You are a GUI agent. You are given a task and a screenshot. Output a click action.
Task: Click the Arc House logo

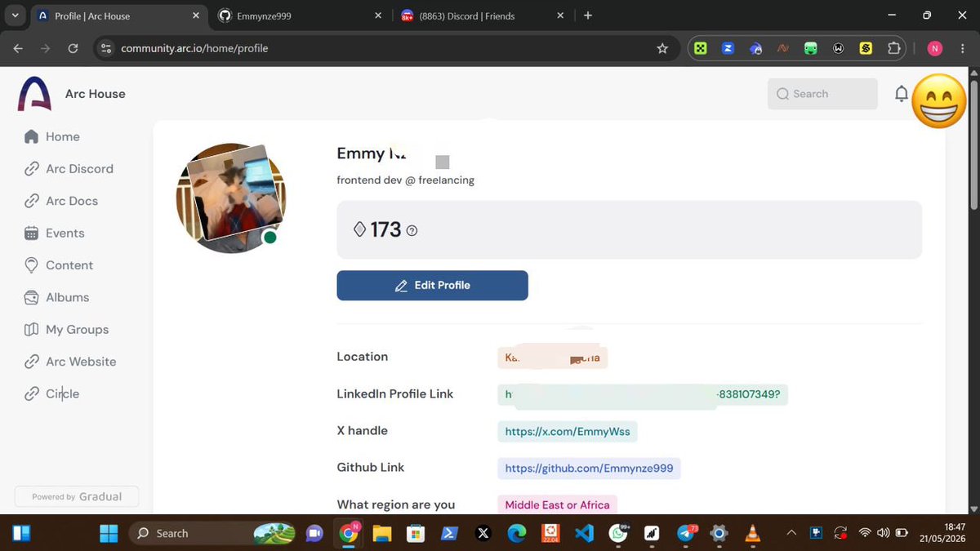pos(33,94)
